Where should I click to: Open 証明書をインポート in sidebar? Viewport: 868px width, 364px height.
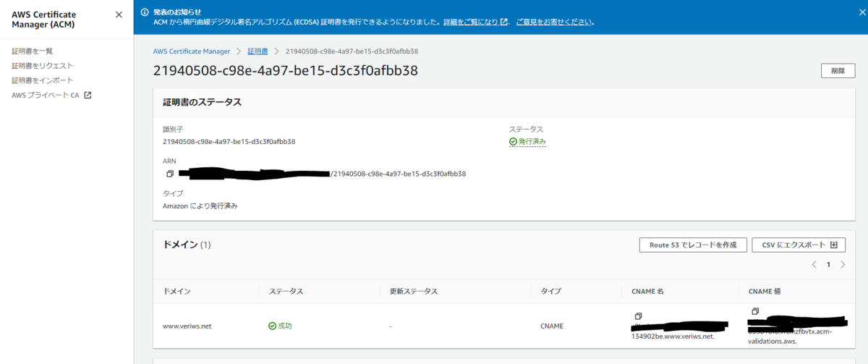(43, 80)
